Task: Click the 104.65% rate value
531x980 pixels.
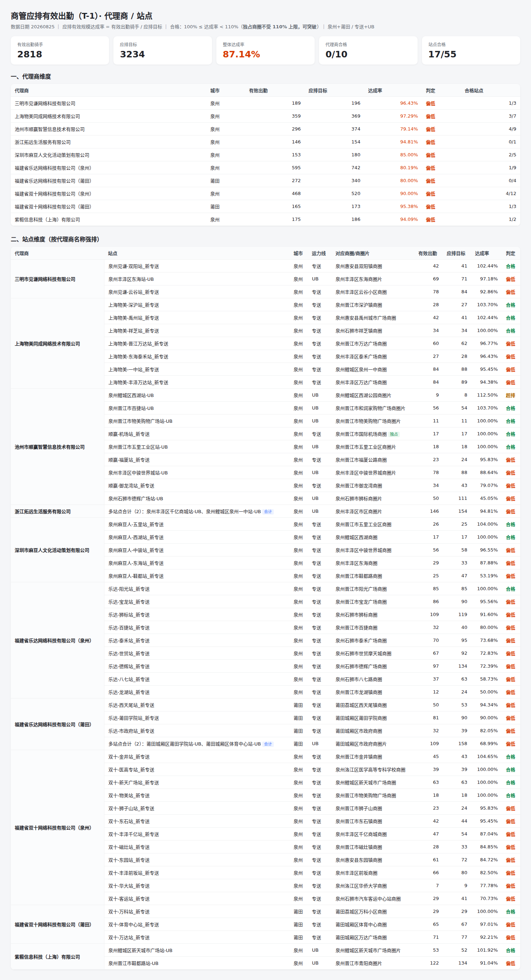Action: tap(487, 757)
